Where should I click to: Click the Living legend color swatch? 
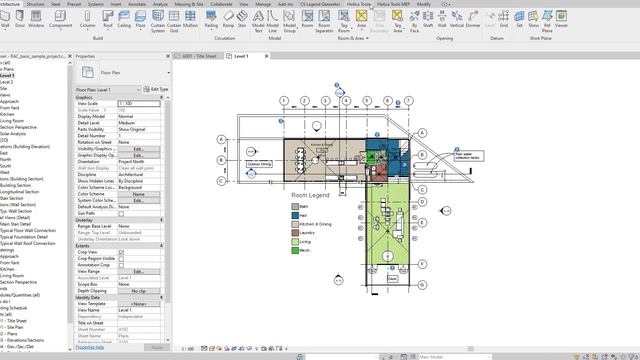(295, 242)
